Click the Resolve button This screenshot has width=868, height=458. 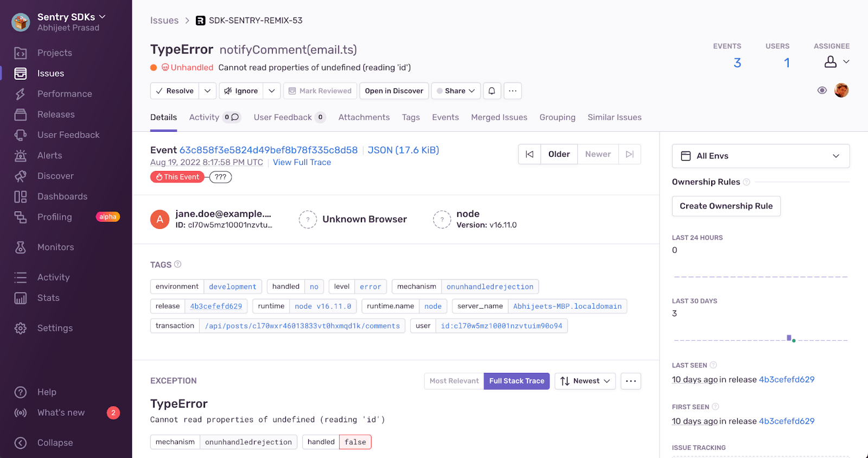(175, 91)
